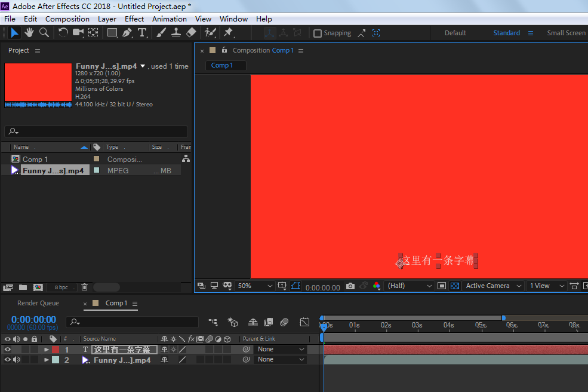Open the Window menu
588x392 pixels.
[x=233, y=19]
